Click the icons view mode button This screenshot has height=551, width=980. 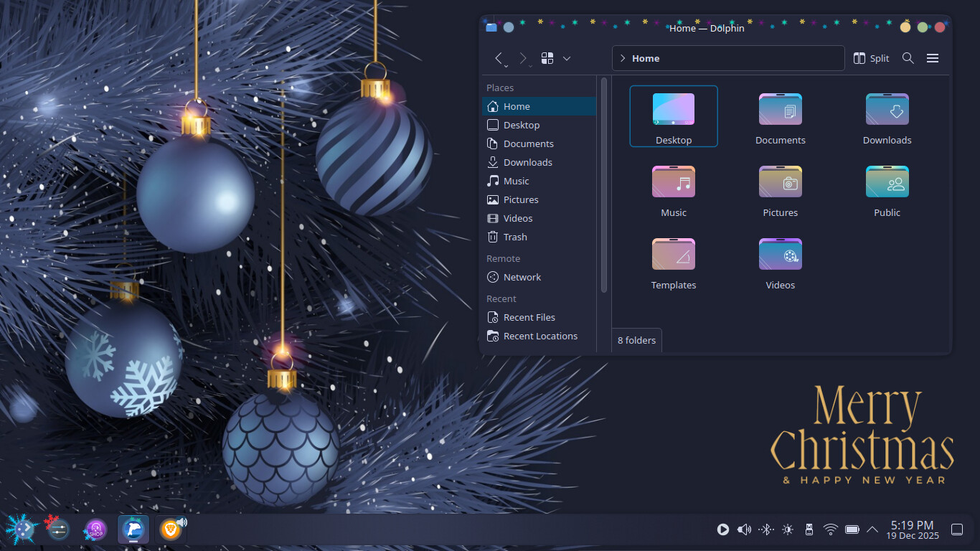547,58
